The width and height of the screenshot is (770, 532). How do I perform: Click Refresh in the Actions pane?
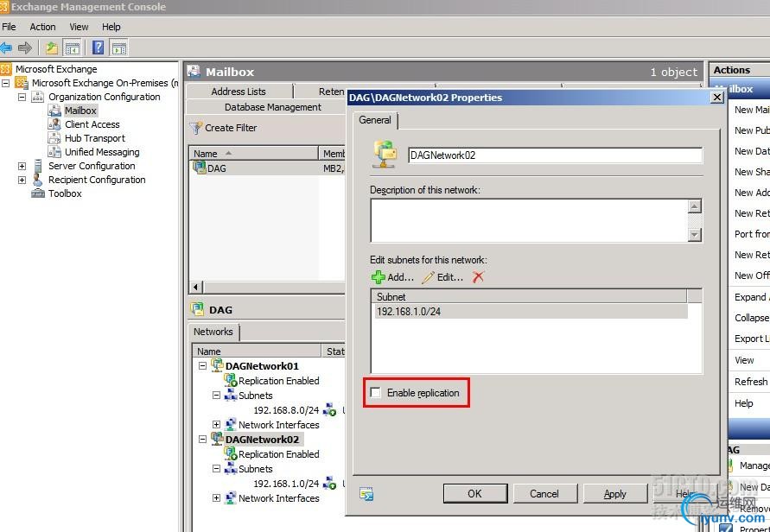click(751, 382)
